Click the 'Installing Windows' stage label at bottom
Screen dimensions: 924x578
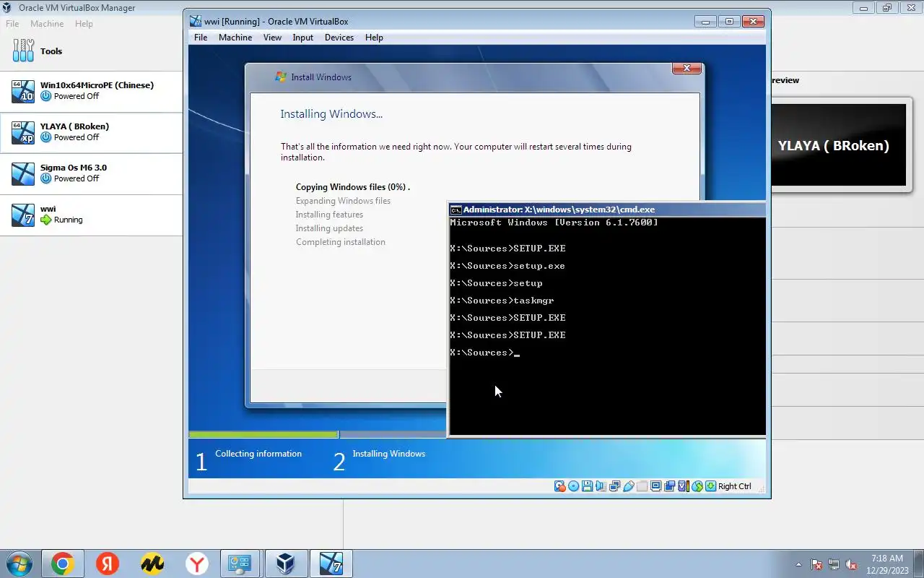click(x=388, y=454)
